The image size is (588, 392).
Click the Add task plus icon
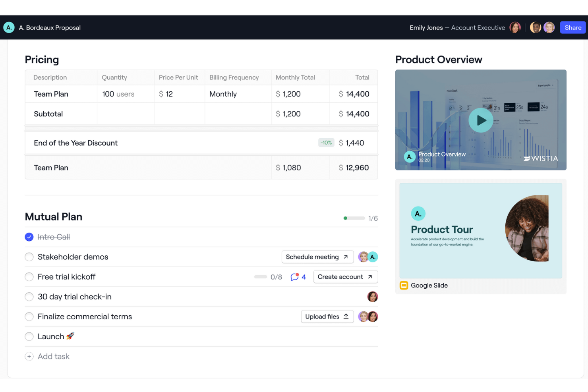point(29,356)
